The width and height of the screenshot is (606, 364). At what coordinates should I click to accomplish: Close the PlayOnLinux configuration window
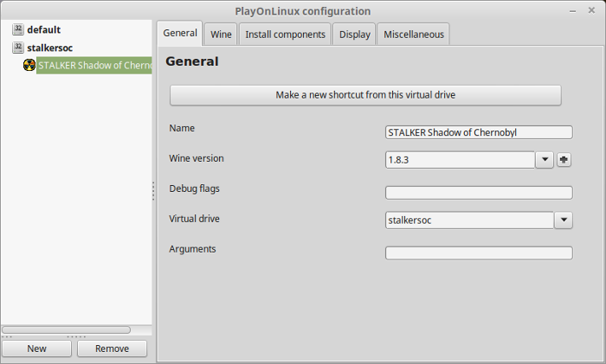(x=591, y=10)
